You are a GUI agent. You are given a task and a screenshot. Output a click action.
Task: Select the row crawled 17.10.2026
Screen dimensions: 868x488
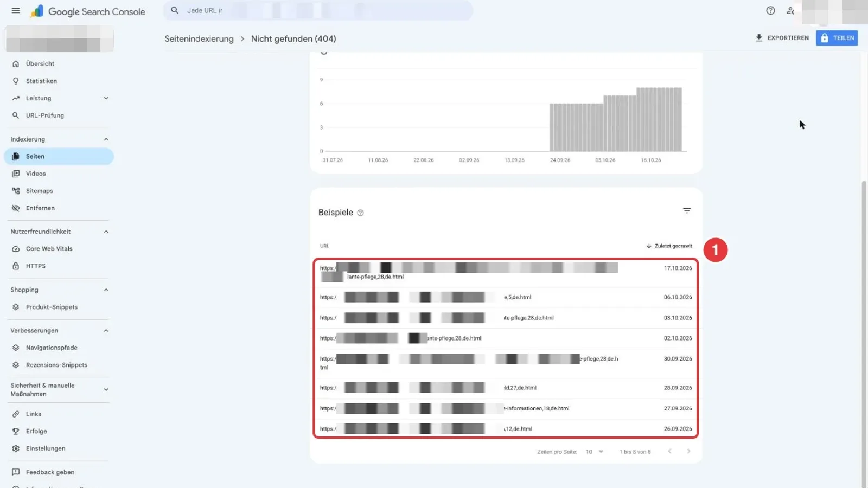tap(506, 272)
